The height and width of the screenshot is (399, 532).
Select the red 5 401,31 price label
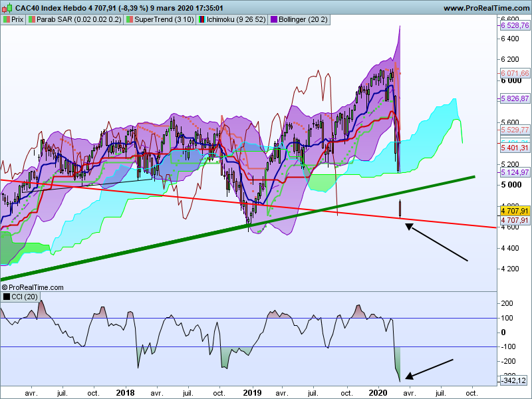click(x=515, y=148)
